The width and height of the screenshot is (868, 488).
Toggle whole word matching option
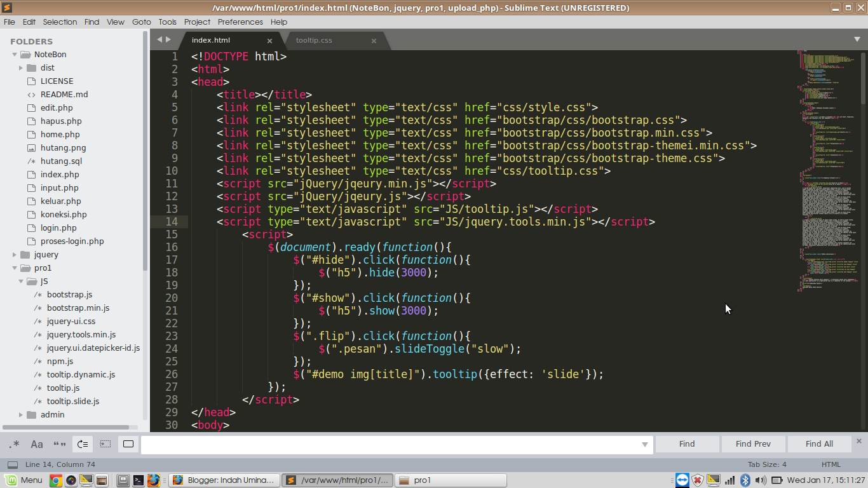click(60, 444)
